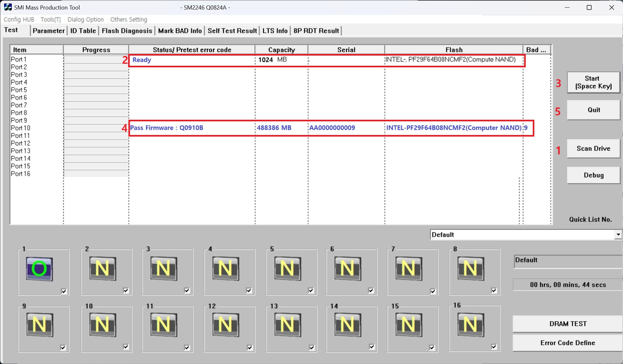Click the port 12 N status icon
This screenshot has width=623, height=364.
pyautogui.click(x=225, y=325)
